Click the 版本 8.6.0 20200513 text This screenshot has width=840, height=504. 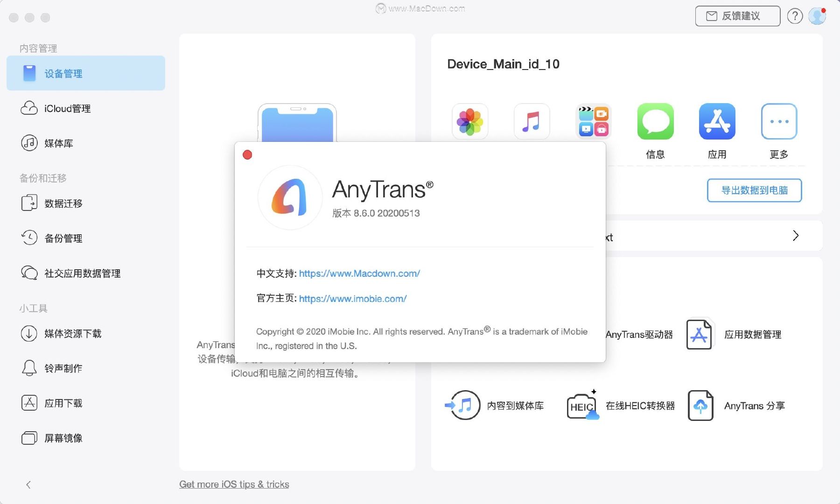(x=376, y=213)
